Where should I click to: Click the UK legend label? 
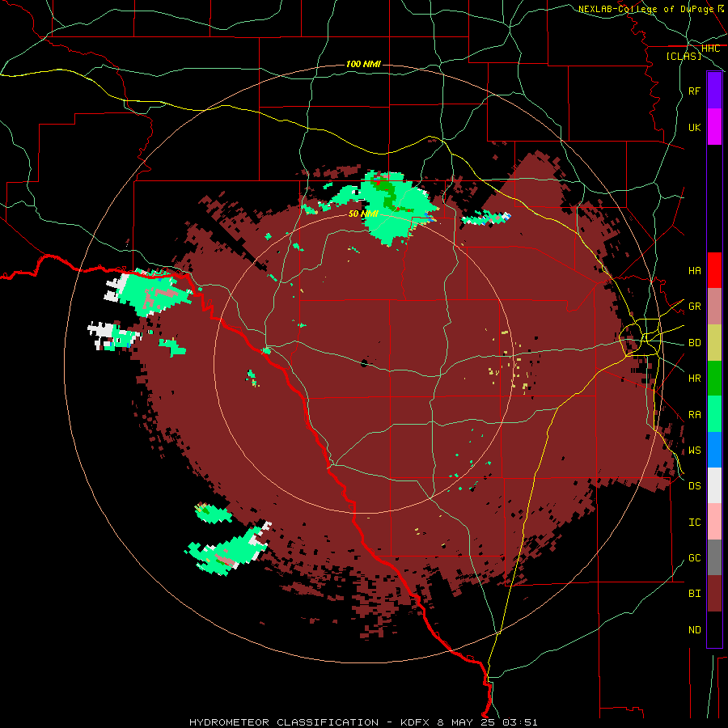point(694,127)
